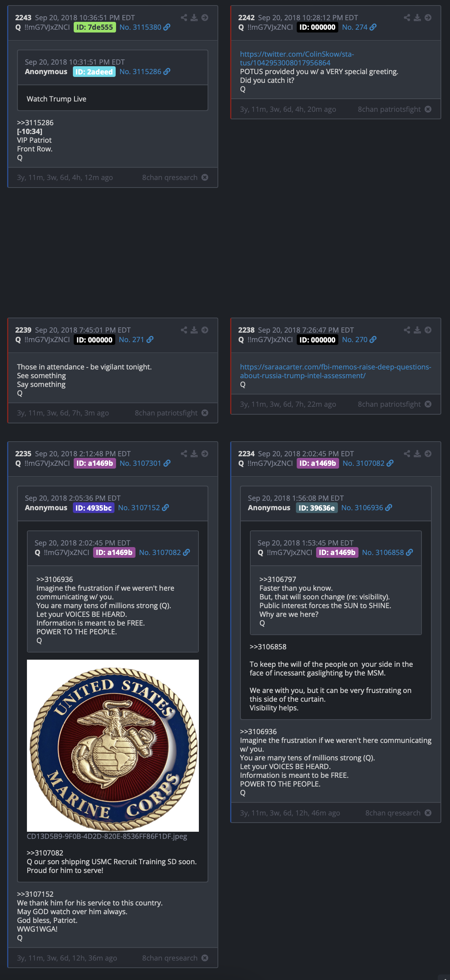Open link No. 3106858

click(x=387, y=553)
